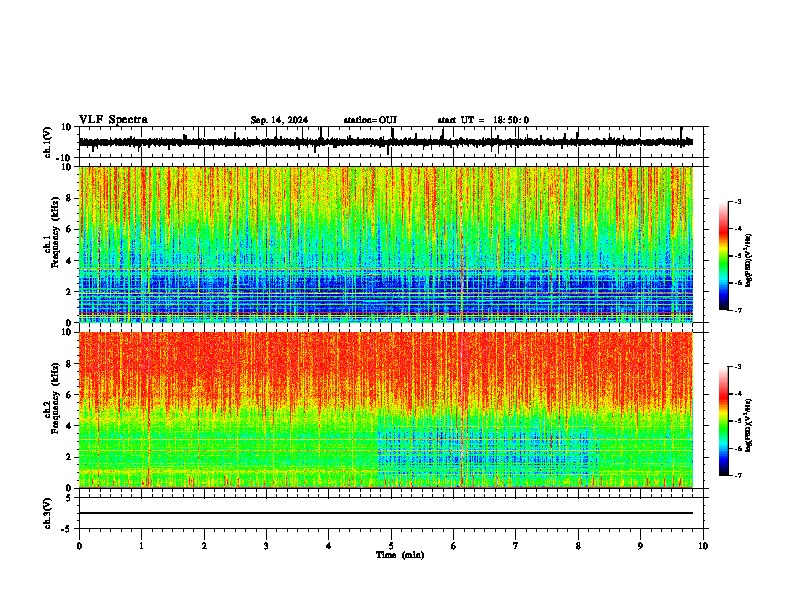Click the ch.1 spectrogram panel
792x612 pixels.
[386, 244]
